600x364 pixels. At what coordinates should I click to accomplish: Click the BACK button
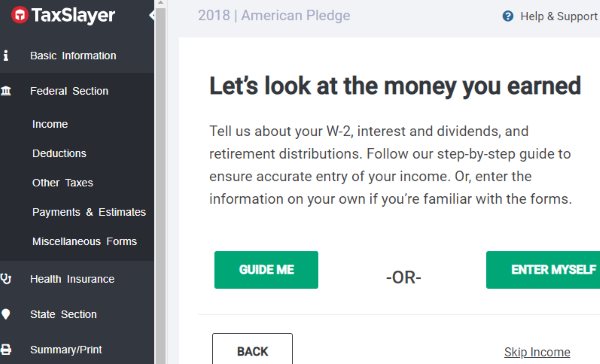[x=253, y=349]
